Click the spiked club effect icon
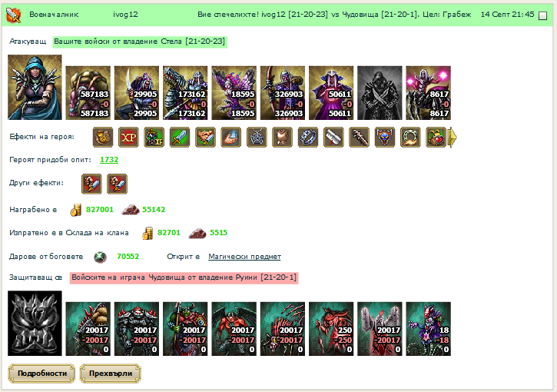This screenshot has height=392, width=557. coord(359,137)
